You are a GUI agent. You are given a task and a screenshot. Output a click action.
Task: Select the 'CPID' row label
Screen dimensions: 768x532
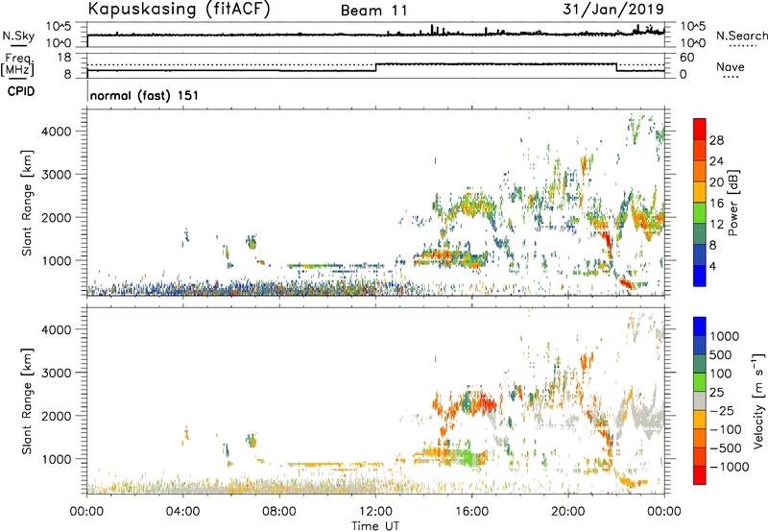pyautogui.click(x=21, y=91)
